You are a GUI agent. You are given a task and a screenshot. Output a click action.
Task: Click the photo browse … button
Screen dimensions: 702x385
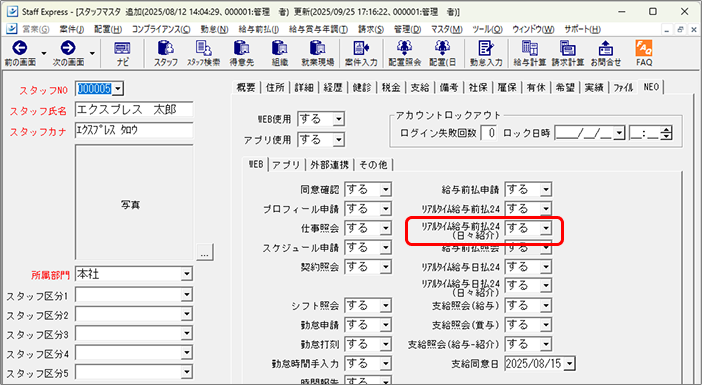click(x=205, y=252)
